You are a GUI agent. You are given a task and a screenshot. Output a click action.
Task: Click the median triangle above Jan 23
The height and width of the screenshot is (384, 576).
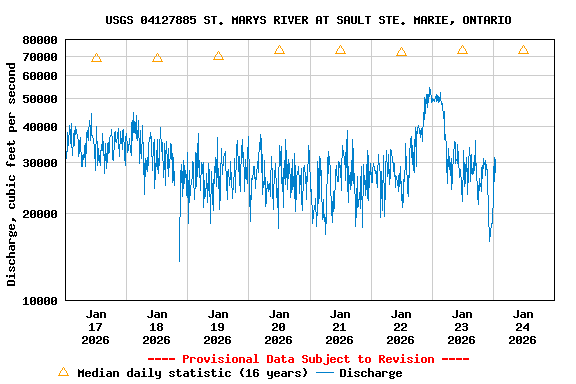[462, 50]
